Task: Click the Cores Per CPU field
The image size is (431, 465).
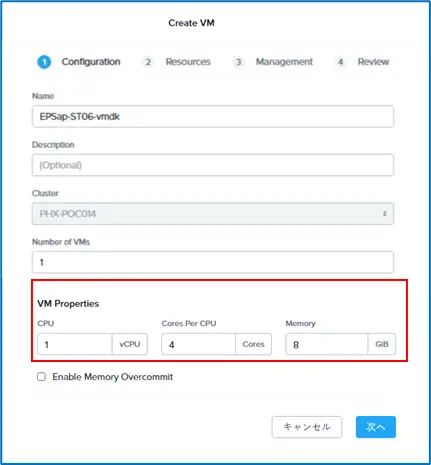Action: point(198,344)
